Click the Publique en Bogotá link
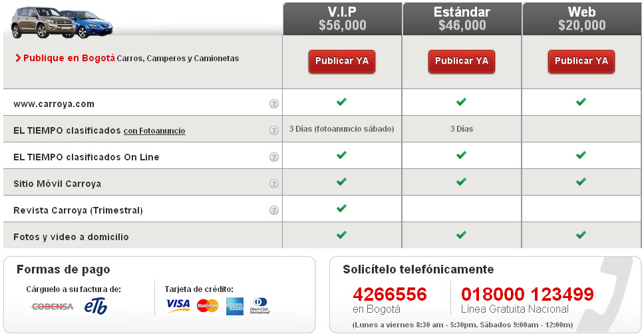Viewport: 644px width, 336px height. click(65, 59)
